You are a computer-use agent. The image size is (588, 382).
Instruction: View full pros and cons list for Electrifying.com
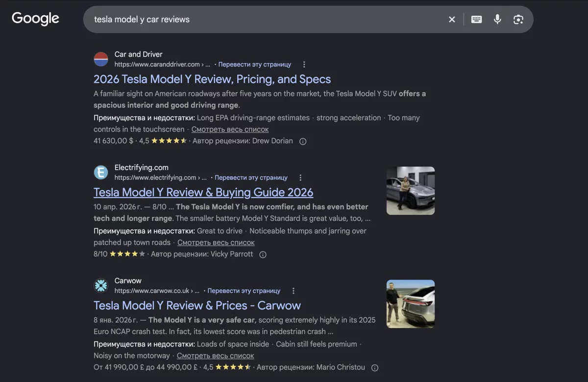(216, 243)
